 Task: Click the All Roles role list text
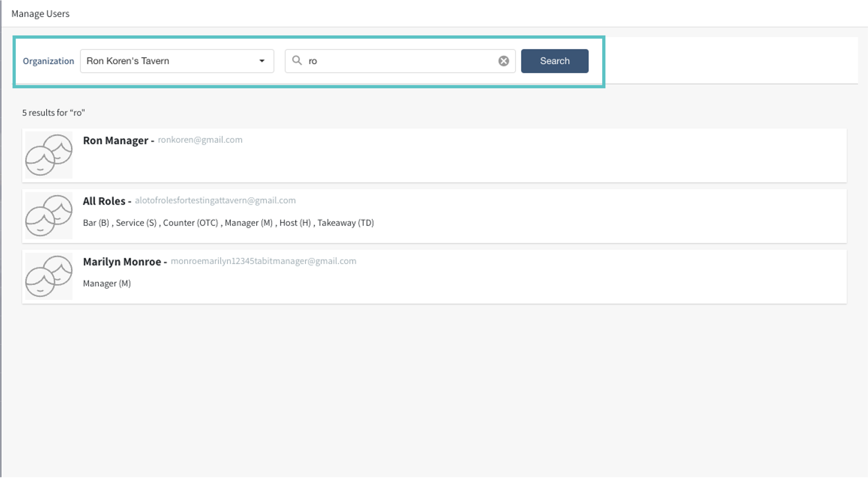[x=228, y=223]
